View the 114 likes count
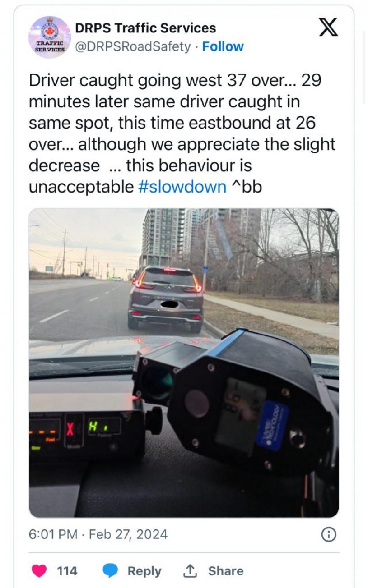This screenshot has width=368, height=588. click(x=67, y=571)
